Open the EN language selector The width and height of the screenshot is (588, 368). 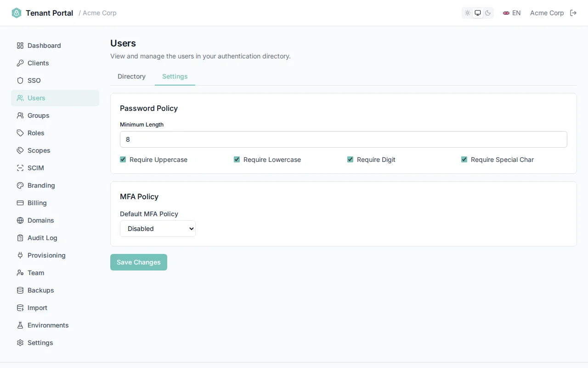[512, 13]
